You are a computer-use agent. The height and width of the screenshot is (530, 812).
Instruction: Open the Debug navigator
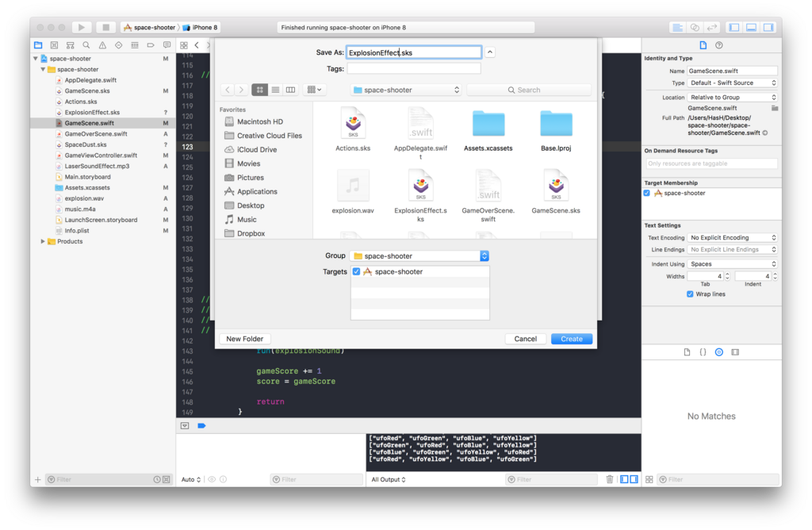135,45
